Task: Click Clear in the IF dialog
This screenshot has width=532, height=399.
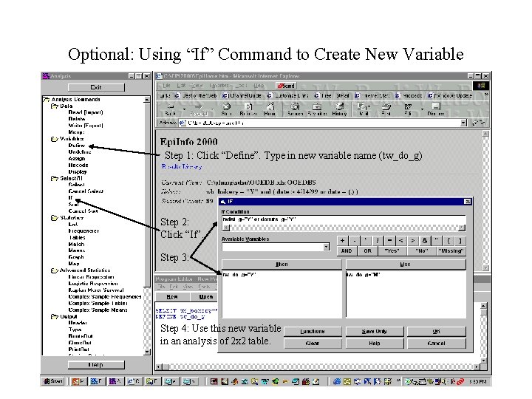Action: [x=313, y=344]
